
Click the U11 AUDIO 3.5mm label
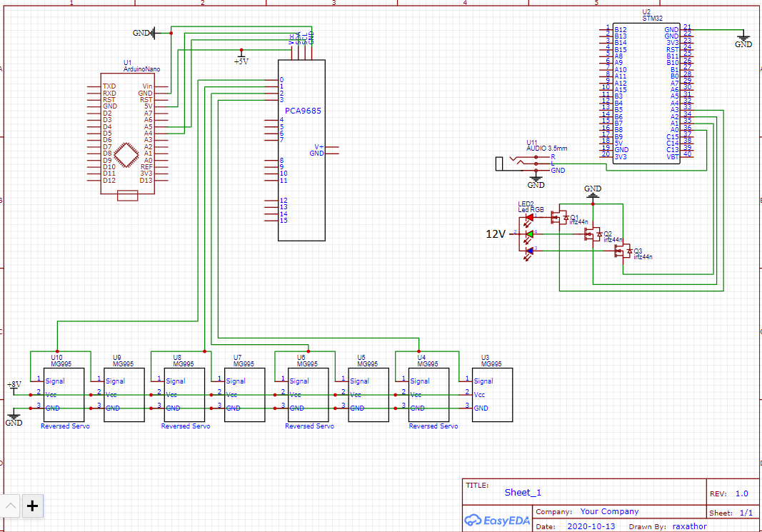[x=547, y=146]
